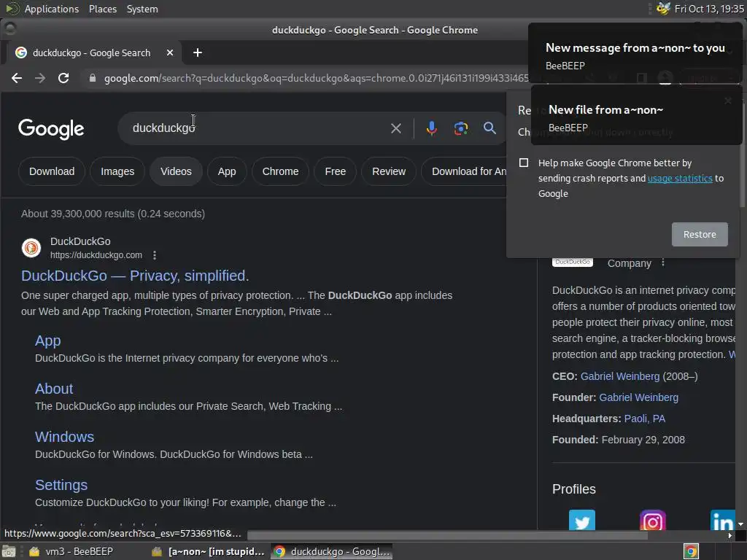Image resolution: width=747 pixels, height=560 pixels.
Task: Select the Chrome filter chip
Action: [280, 171]
